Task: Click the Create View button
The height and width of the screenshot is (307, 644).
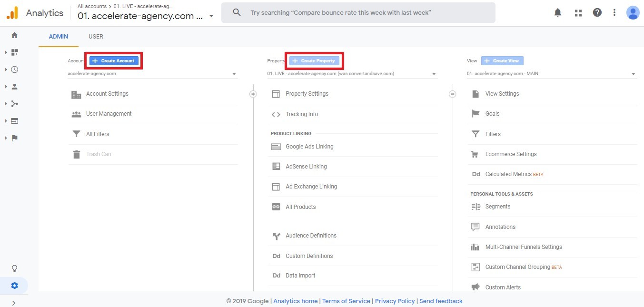Action: click(502, 61)
